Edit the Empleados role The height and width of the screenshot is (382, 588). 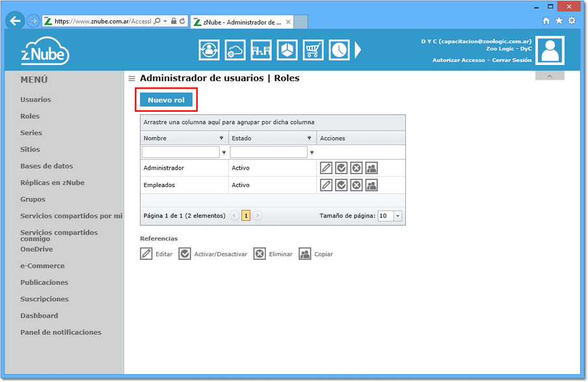click(327, 185)
